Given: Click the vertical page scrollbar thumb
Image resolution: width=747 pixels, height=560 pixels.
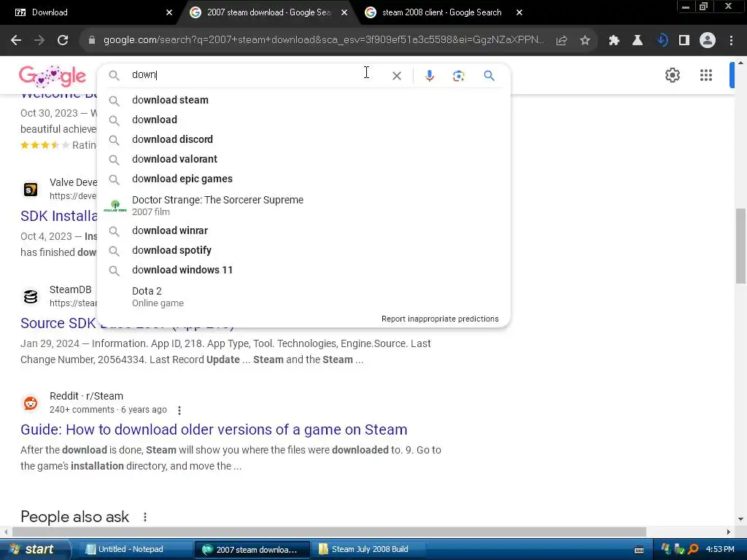Looking at the screenshot, I should [x=740, y=245].
